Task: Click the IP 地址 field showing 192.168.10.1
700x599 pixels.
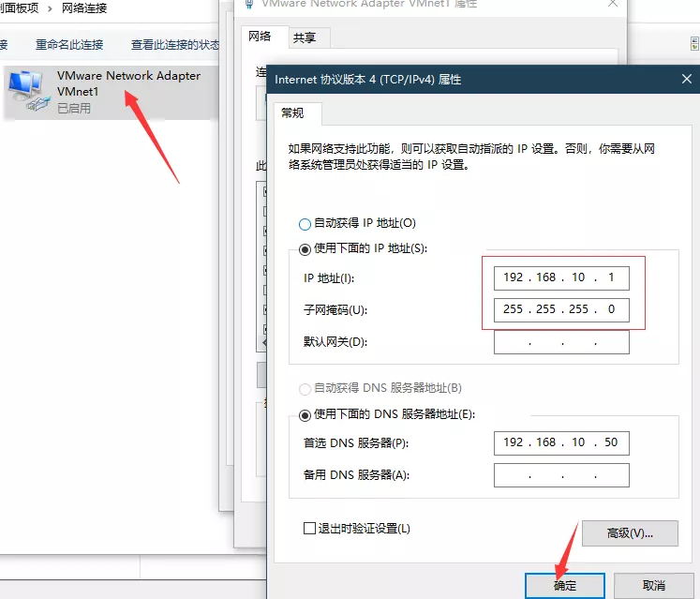Action: coord(561,278)
